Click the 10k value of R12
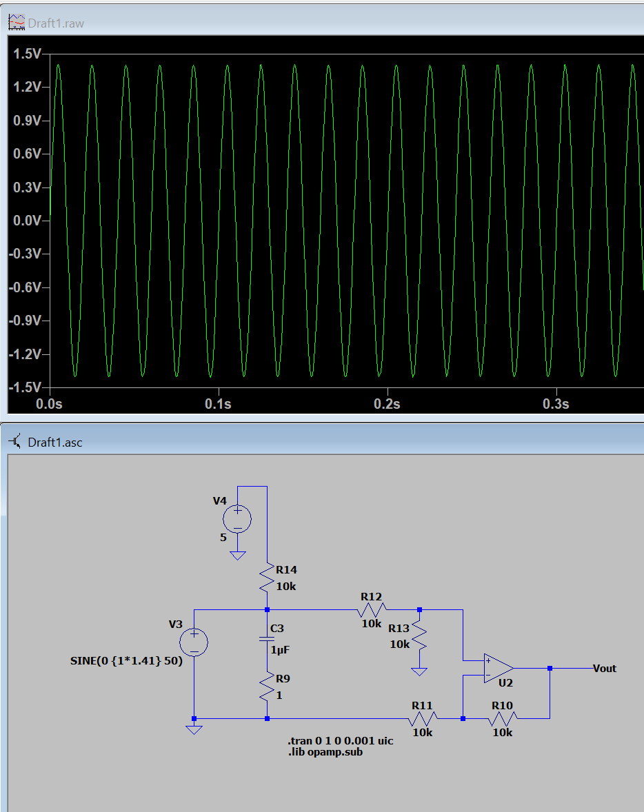This screenshot has height=812, width=644. coord(372,624)
